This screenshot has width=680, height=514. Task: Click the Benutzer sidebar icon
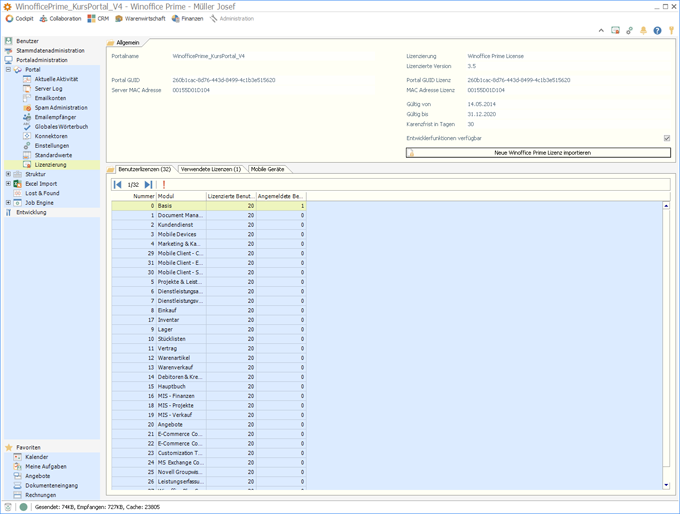[8, 41]
